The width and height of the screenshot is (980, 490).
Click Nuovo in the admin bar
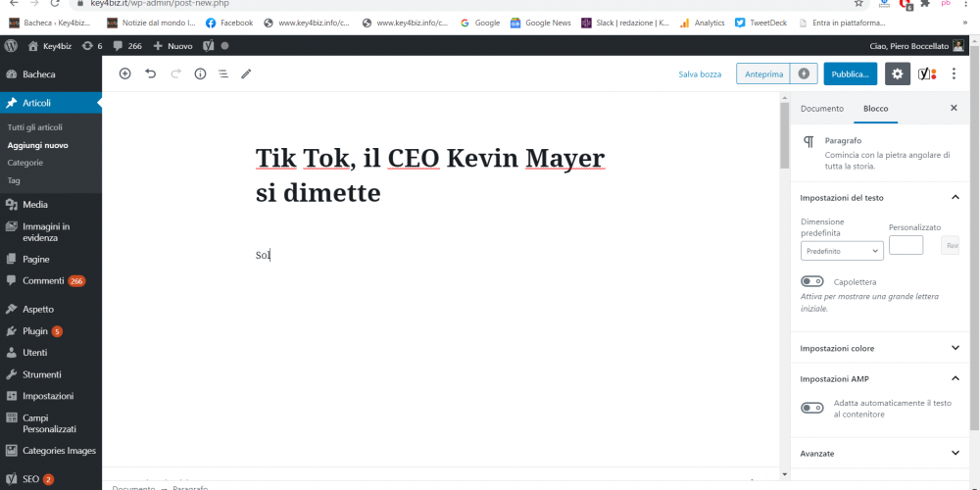173,46
